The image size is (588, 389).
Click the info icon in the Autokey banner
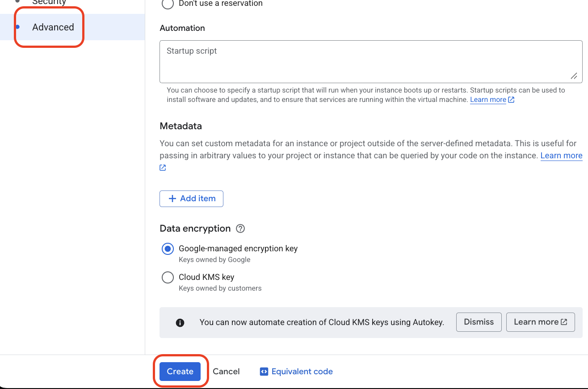(180, 323)
